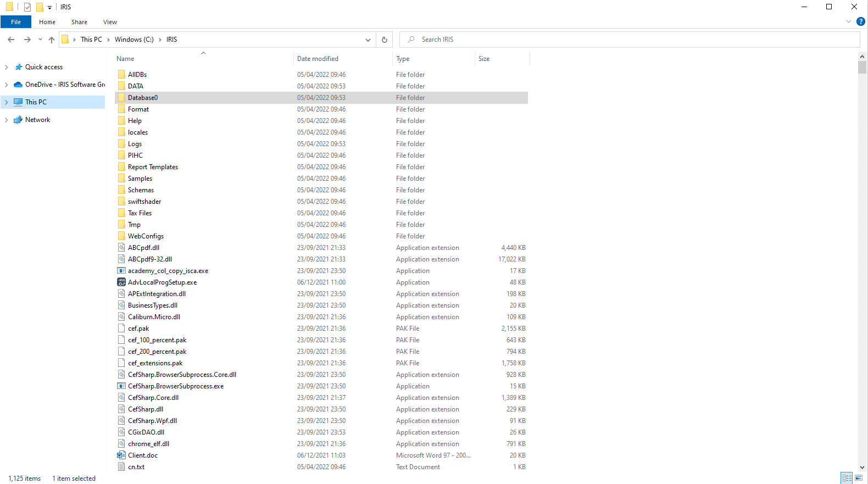The height and width of the screenshot is (484, 868).
Task: Select the CefSharp.BrowserSubprocess.exe icon
Action: [121, 386]
